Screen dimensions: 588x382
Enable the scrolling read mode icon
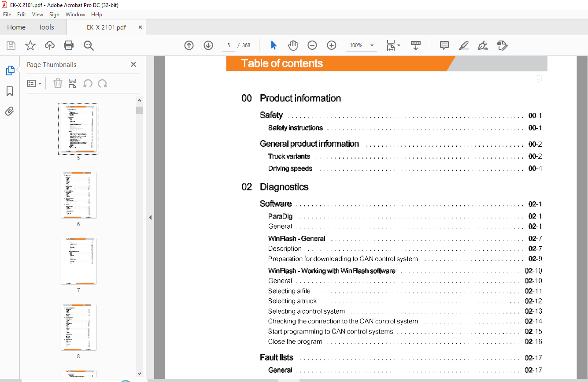[416, 45]
